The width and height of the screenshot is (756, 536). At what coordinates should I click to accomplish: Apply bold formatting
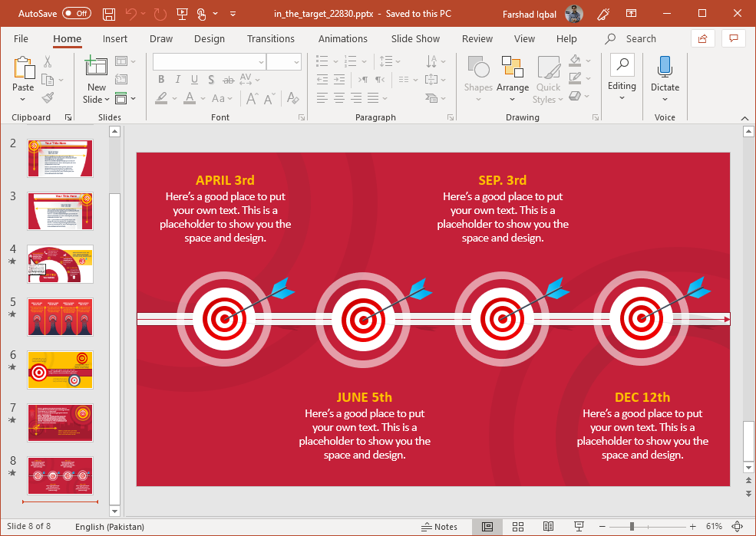pyautogui.click(x=160, y=79)
